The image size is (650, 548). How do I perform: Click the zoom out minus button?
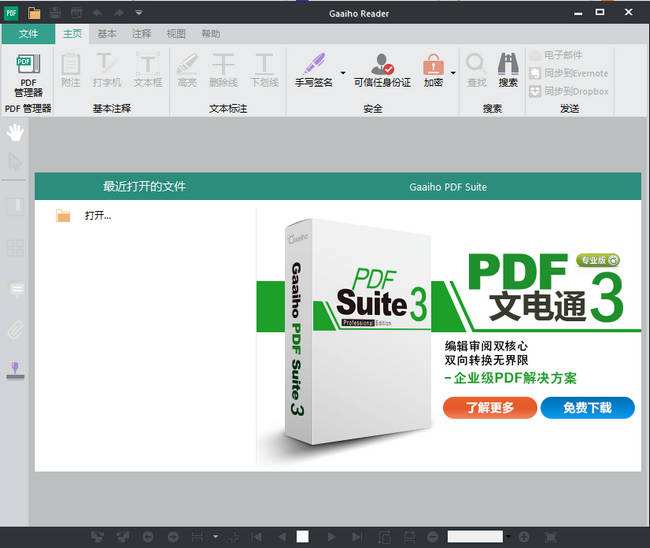pyautogui.click(x=433, y=537)
